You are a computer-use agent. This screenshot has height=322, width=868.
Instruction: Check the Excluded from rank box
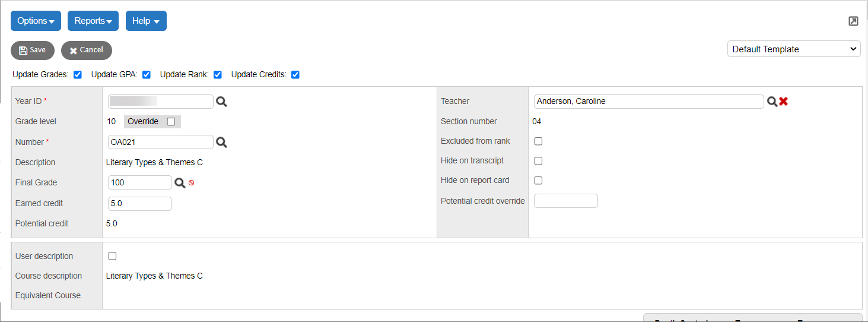pyautogui.click(x=538, y=141)
